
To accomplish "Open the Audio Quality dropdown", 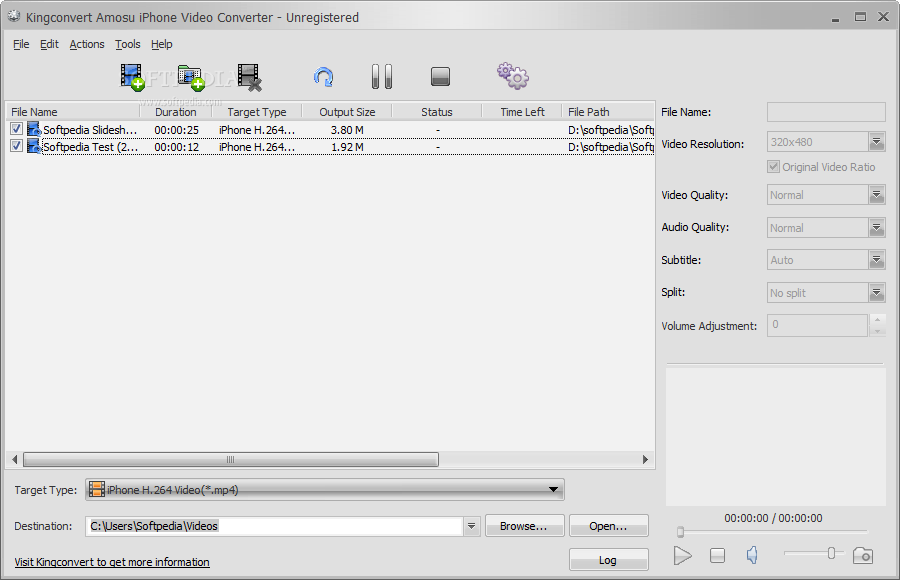I will click(876, 227).
